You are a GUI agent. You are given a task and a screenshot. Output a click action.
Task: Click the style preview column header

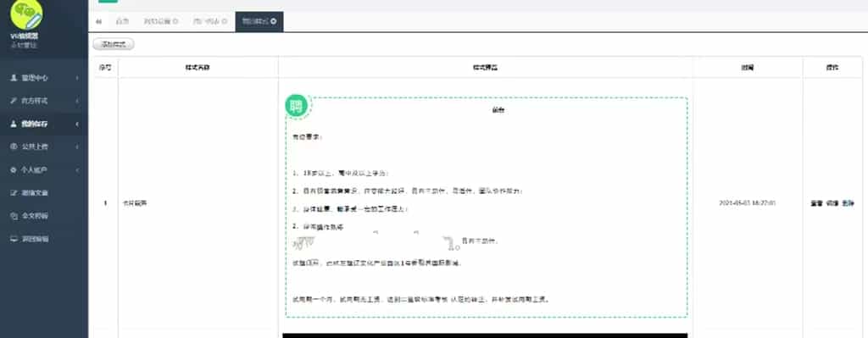[486, 68]
